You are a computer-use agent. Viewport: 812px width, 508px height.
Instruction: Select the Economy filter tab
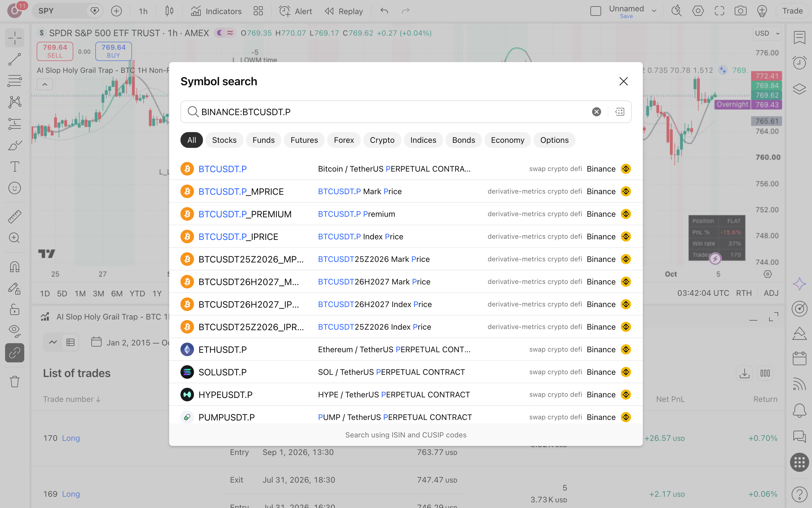click(507, 140)
